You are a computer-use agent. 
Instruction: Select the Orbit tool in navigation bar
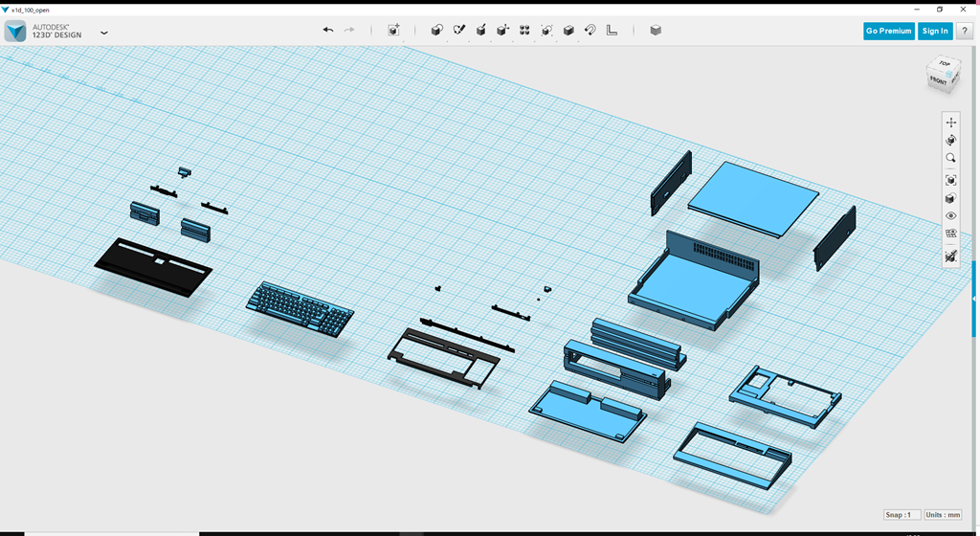click(950, 140)
